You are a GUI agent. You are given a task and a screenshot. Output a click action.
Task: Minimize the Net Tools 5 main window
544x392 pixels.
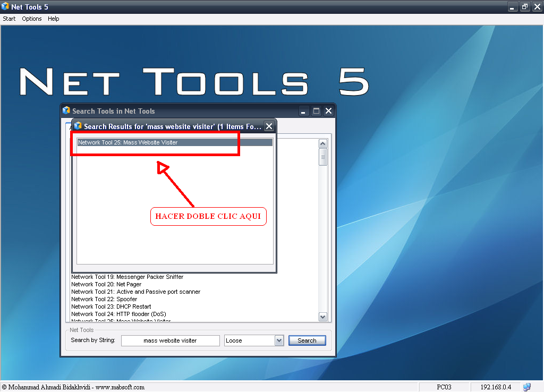click(x=513, y=6)
